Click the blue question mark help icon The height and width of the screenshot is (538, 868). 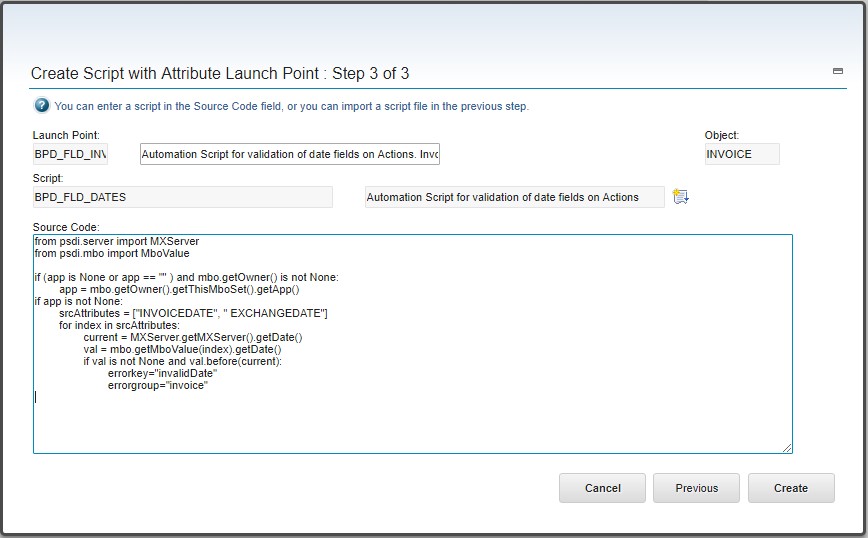[42, 105]
